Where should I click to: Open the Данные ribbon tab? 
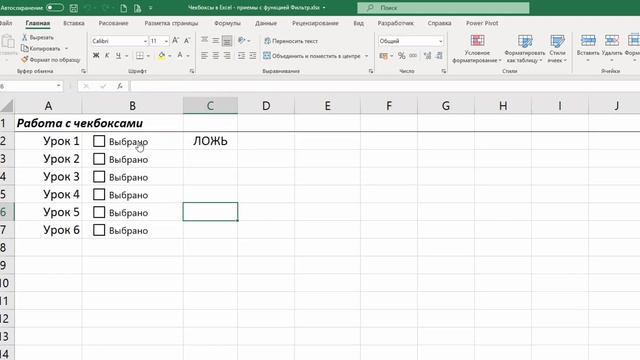266,23
